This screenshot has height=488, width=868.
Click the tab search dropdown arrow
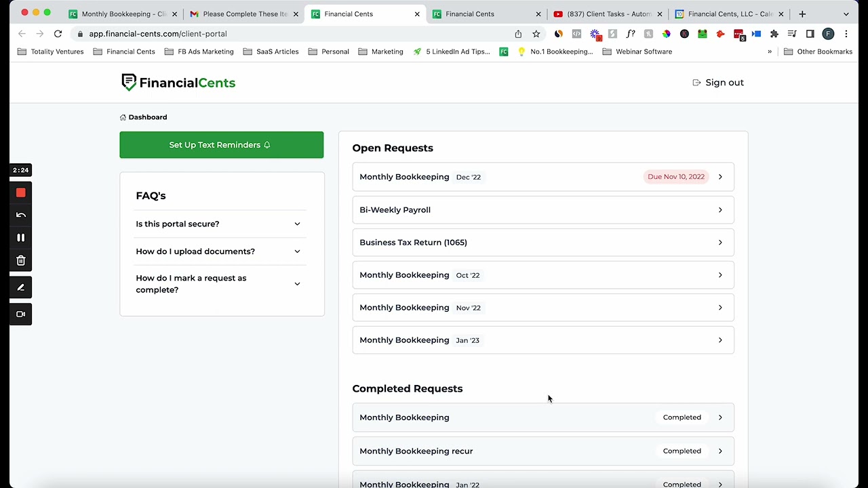pyautogui.click(x=846, y=14)
